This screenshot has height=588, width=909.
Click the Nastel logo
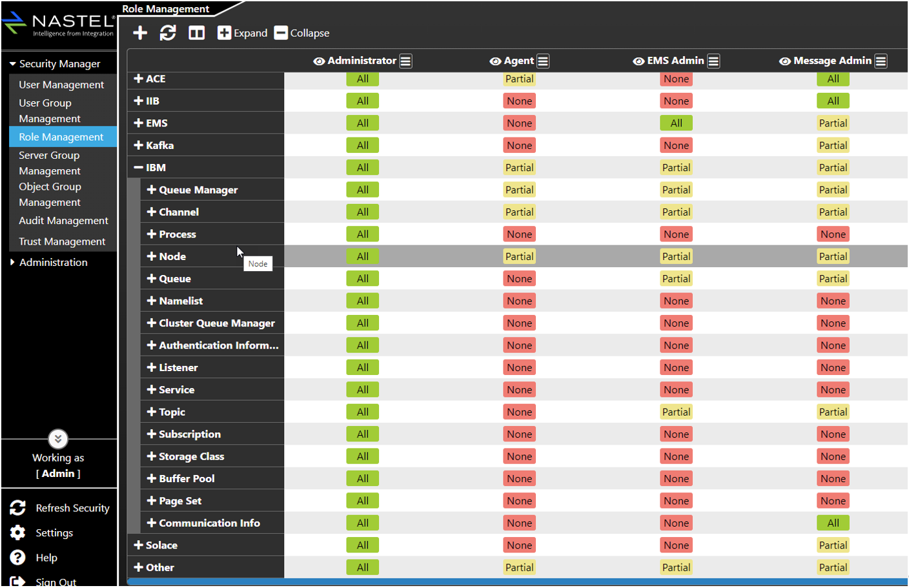click(58, 25)
